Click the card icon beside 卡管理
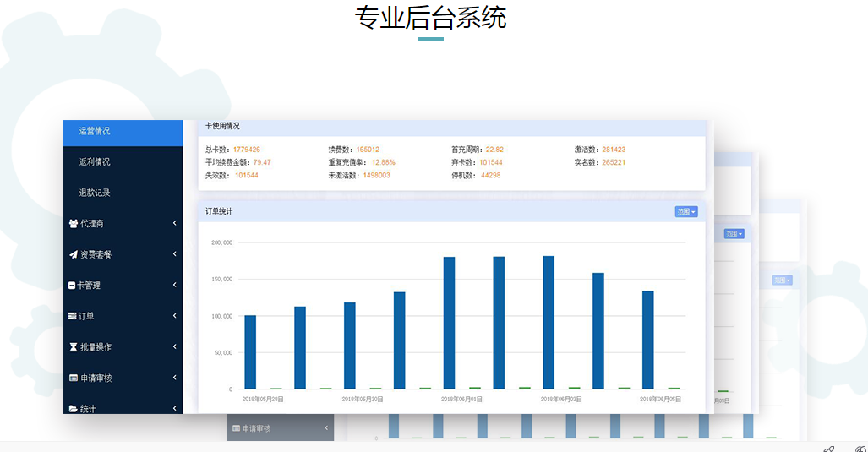 (71, 286)
